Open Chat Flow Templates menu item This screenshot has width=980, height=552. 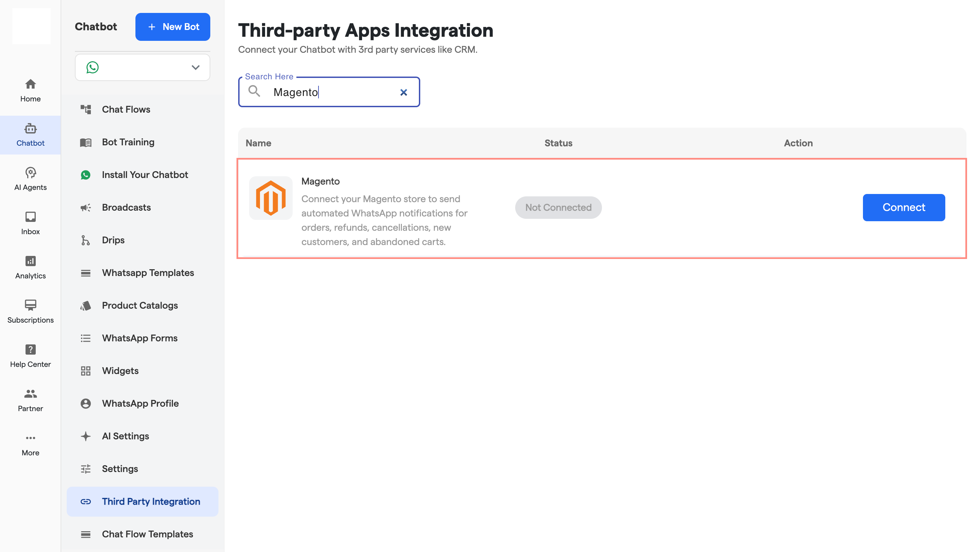(142, 535)
